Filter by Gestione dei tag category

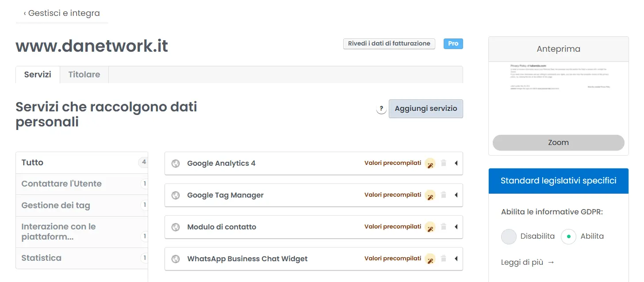coord(82,206)
